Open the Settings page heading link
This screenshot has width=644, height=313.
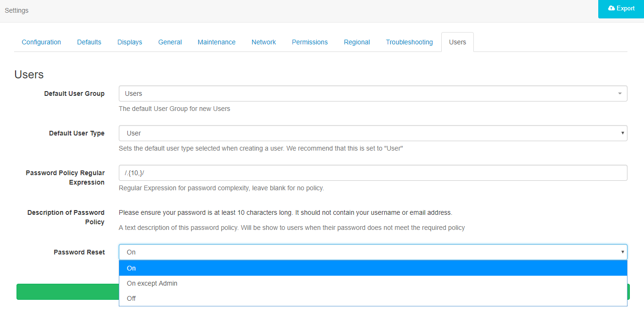16,10
